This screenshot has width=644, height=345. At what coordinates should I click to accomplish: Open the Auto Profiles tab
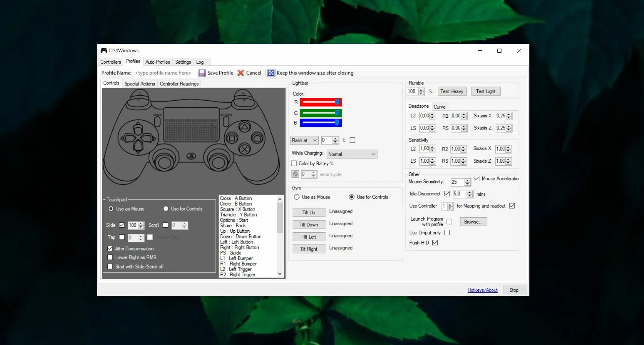click(158, 62)
